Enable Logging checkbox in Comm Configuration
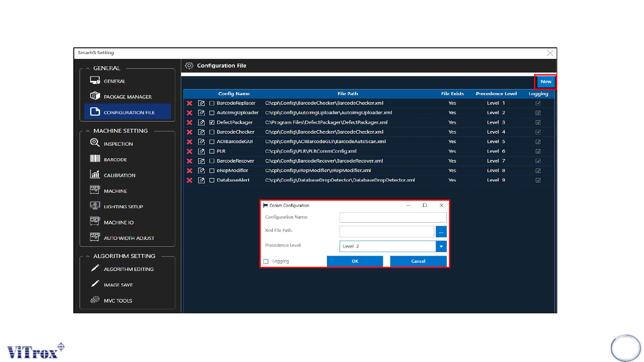Screen dimensions: 644x362 pyautogui.click(x=266, y=261)
